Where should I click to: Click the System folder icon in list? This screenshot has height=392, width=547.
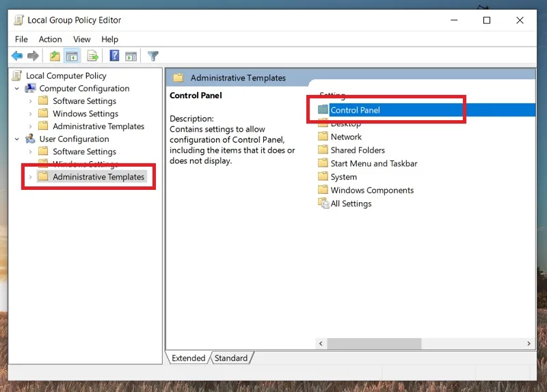323,176
